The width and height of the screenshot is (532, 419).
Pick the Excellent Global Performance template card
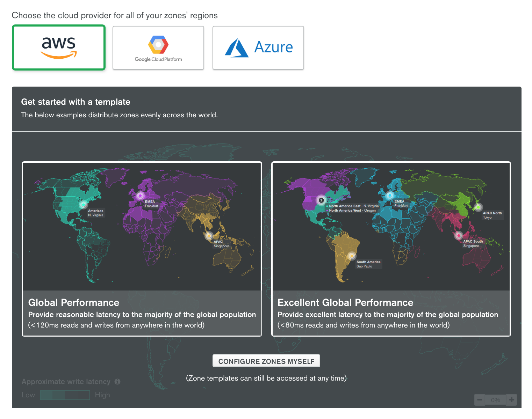(391, 249)
